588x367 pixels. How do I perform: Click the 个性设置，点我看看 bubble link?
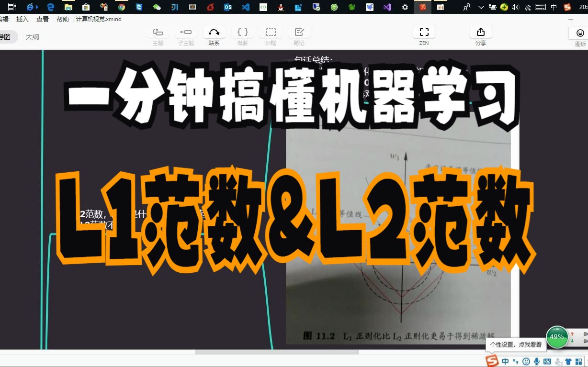(516, 345)
